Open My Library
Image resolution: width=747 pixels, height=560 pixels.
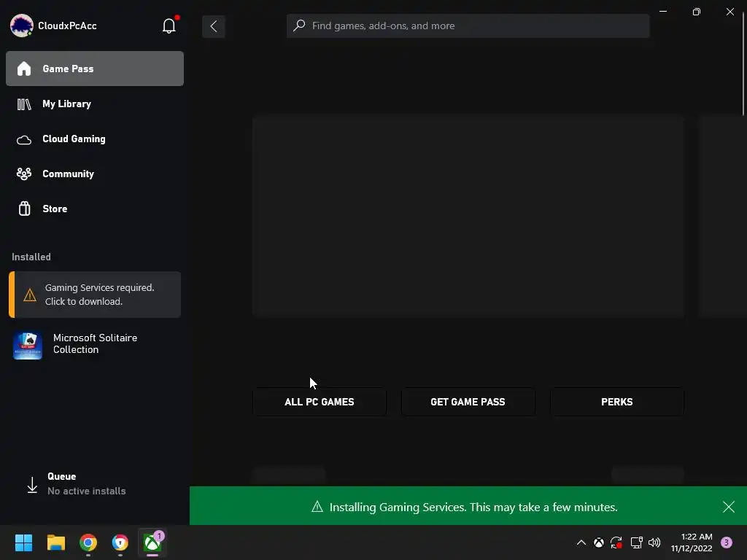tap(95, 104)
